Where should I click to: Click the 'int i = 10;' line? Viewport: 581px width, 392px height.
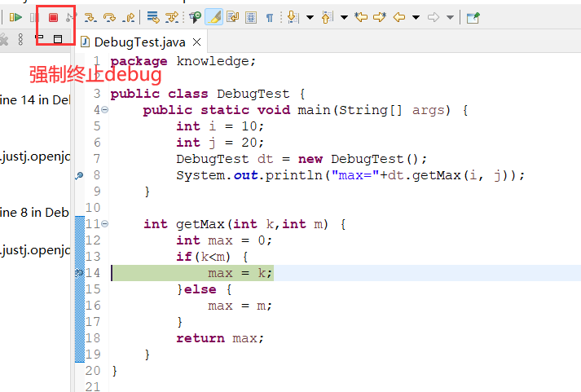220,126
